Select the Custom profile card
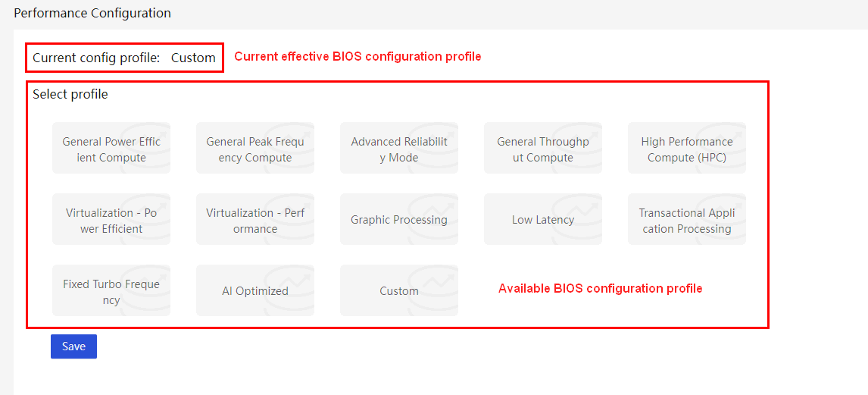868x395 pixels. coord(399,290)
